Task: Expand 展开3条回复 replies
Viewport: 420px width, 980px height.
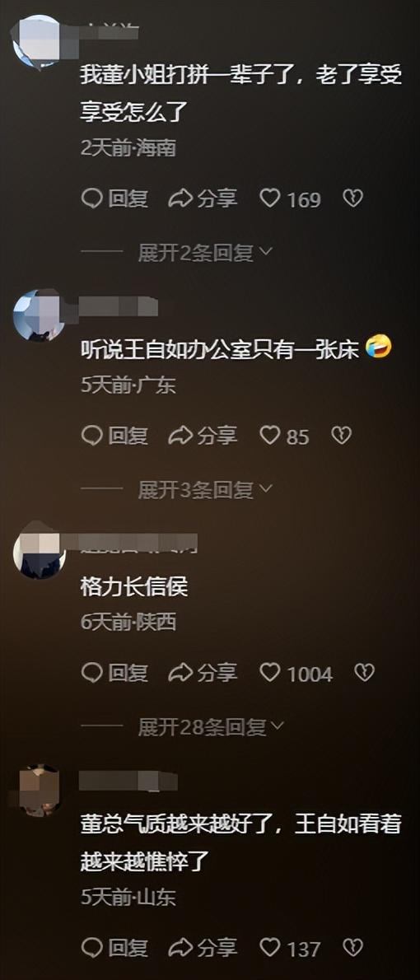Action: (205, 490)
